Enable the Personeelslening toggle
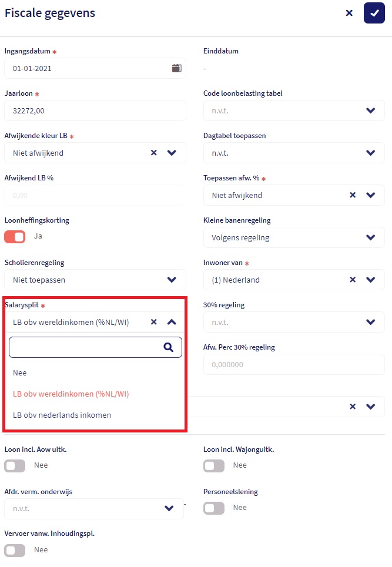Screen dimensions: 392x567 tap(214, 508)
